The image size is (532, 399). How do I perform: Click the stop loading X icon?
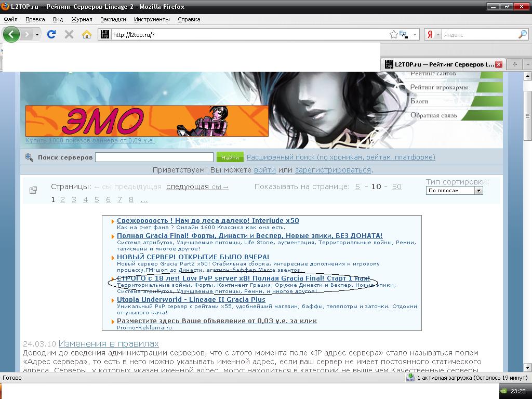(69, 34)
